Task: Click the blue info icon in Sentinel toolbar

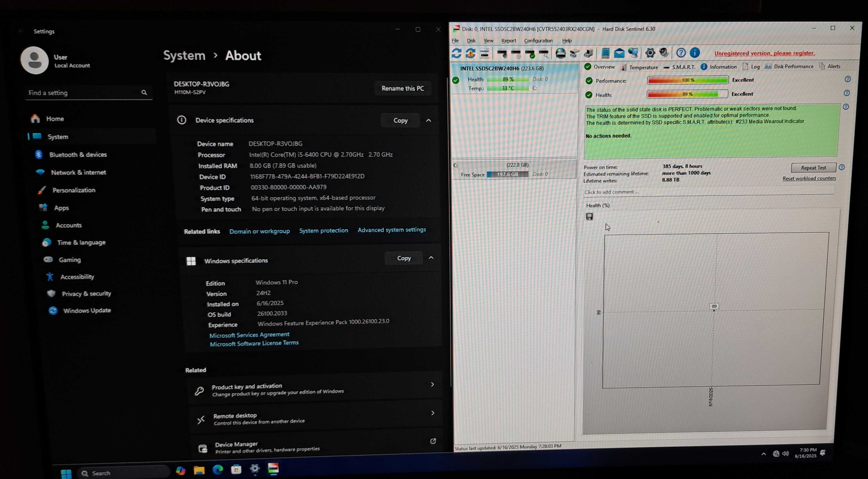Action: click(695, 53)
